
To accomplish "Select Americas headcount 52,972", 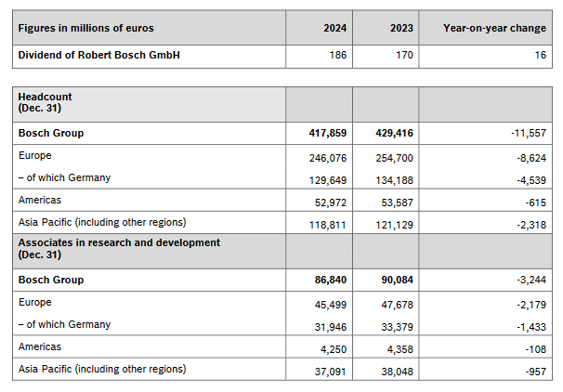I will coord(331,203).
